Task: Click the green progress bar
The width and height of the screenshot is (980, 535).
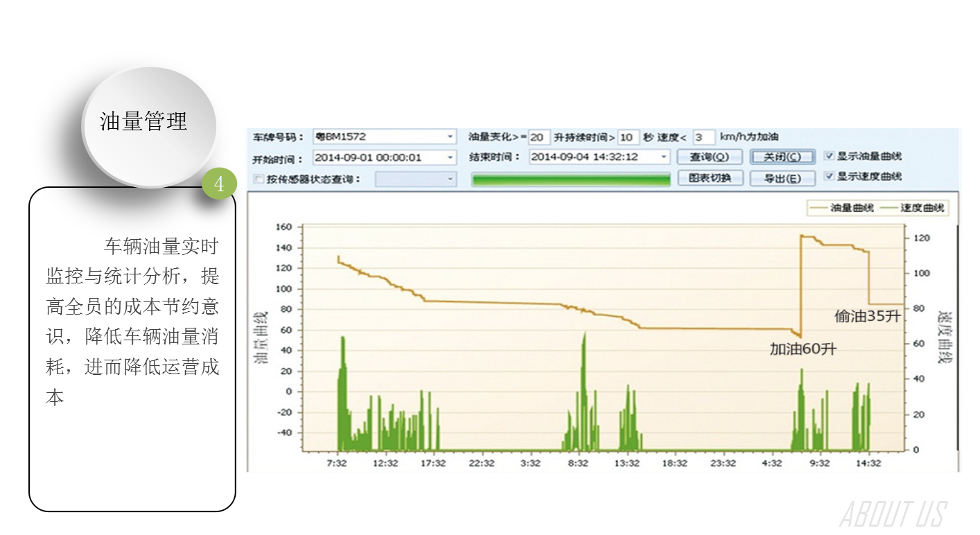Action: pos(570,179)
